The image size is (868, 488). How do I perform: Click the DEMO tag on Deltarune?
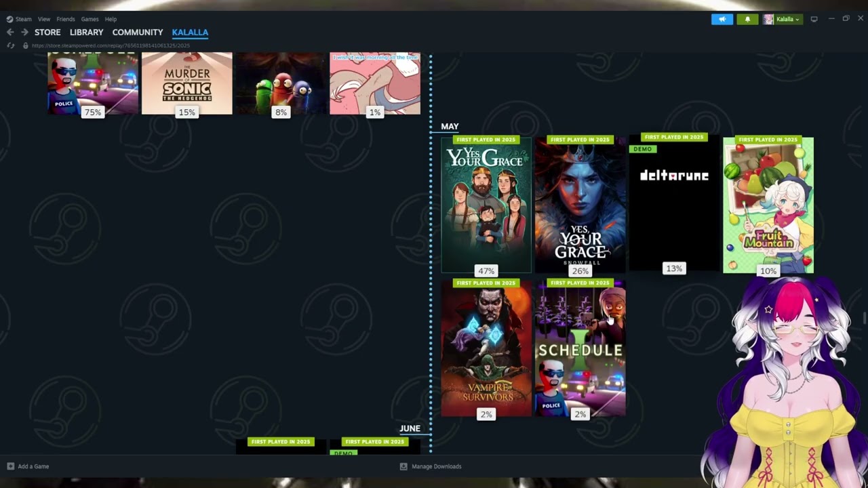coord(643,149)
